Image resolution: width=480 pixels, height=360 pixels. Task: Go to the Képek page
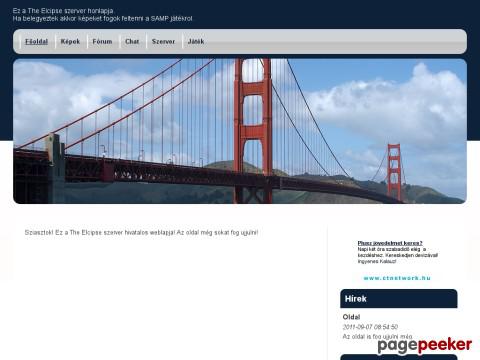tap(70, 42)
